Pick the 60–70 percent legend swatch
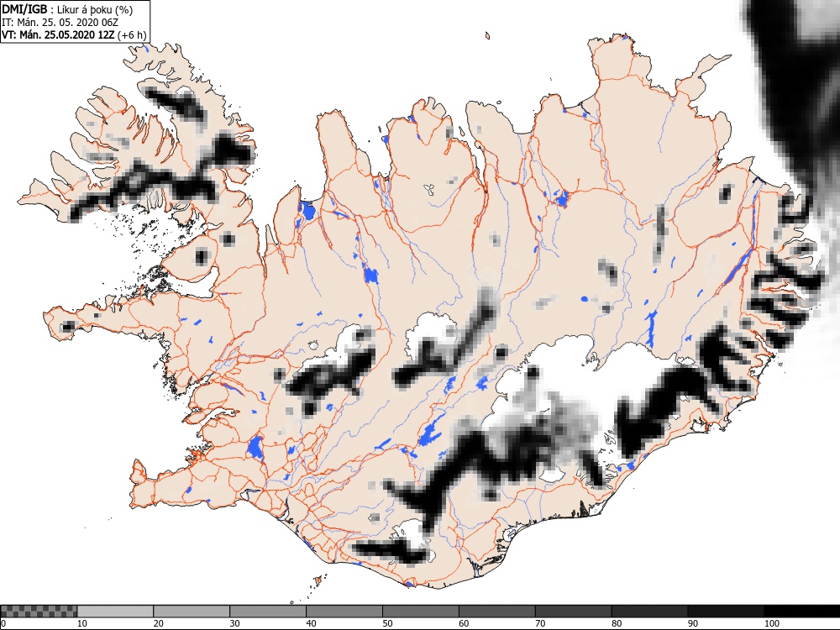 point(497,612)
